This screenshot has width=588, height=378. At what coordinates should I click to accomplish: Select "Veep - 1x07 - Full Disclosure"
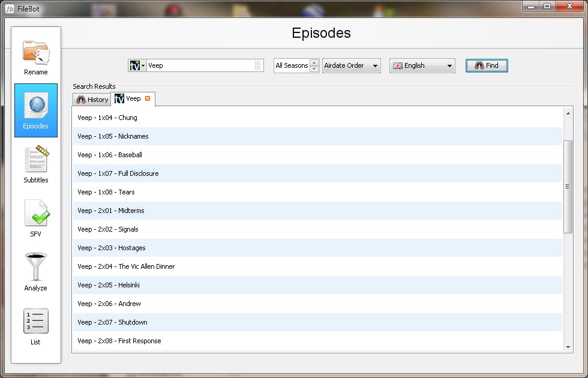coord(317,173)
